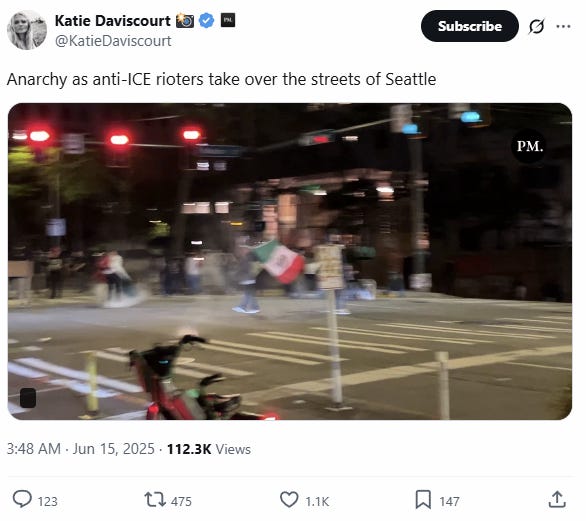Click the PM affiliation badge beside name
Image resolution: width=586 pixels, height=521 pixels.
(228, 20)
